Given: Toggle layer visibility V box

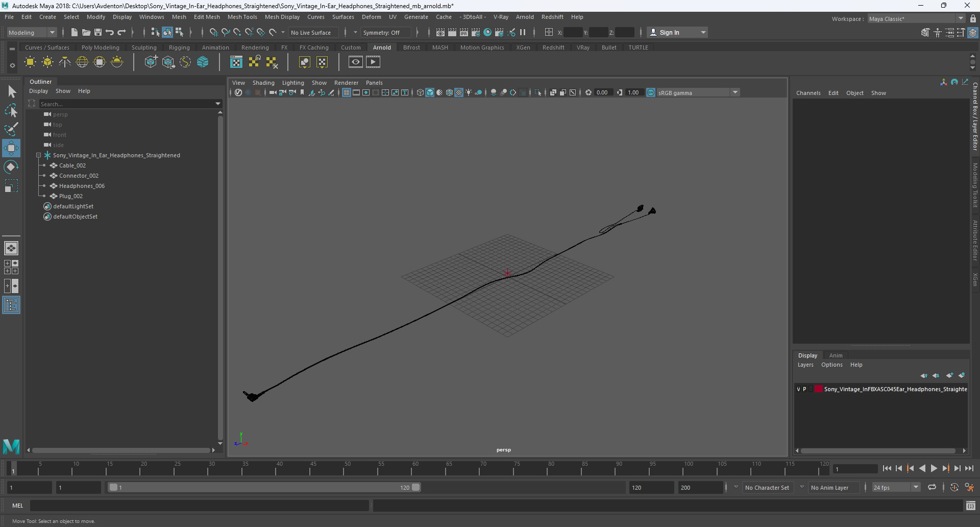Looking at the screenshot, I should pos(798,389).
